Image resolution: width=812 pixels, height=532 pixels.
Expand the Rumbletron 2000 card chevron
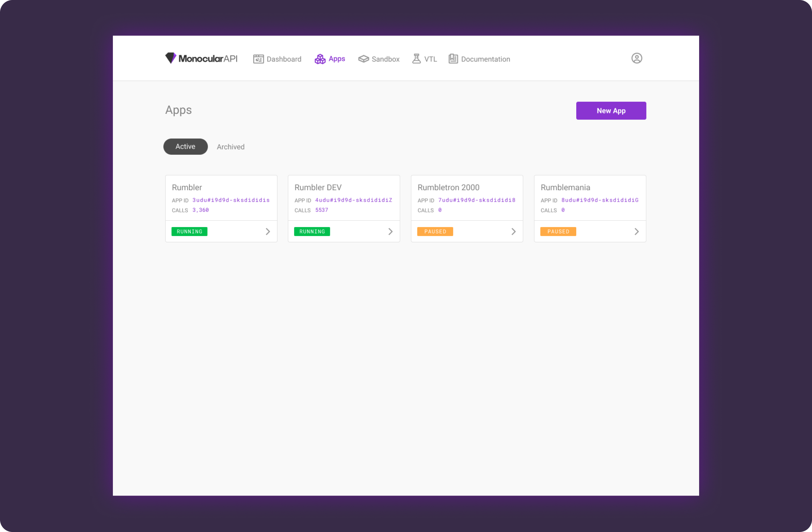(514, 232)
